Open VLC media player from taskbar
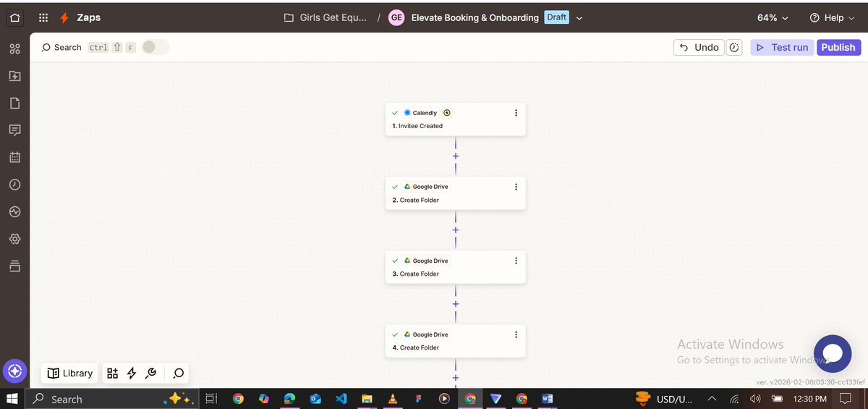This screenshot has height=409, width=868. pos(393,399)
